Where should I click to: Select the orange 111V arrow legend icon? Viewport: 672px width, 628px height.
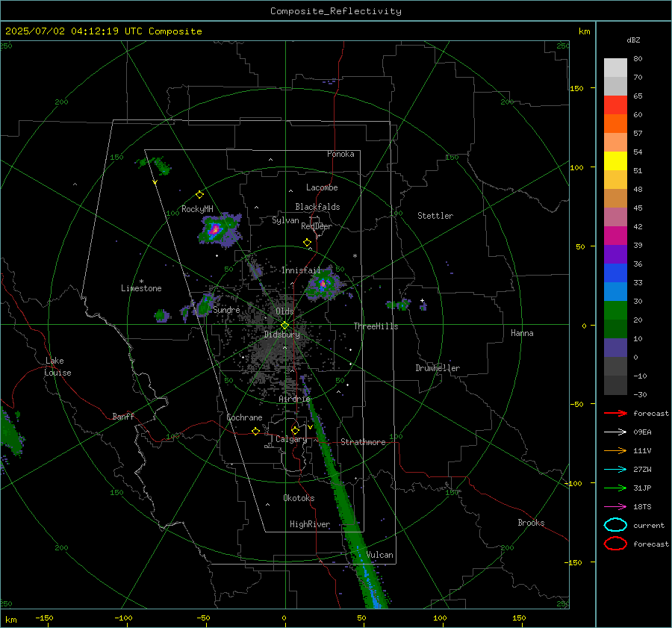coord(615,450)
